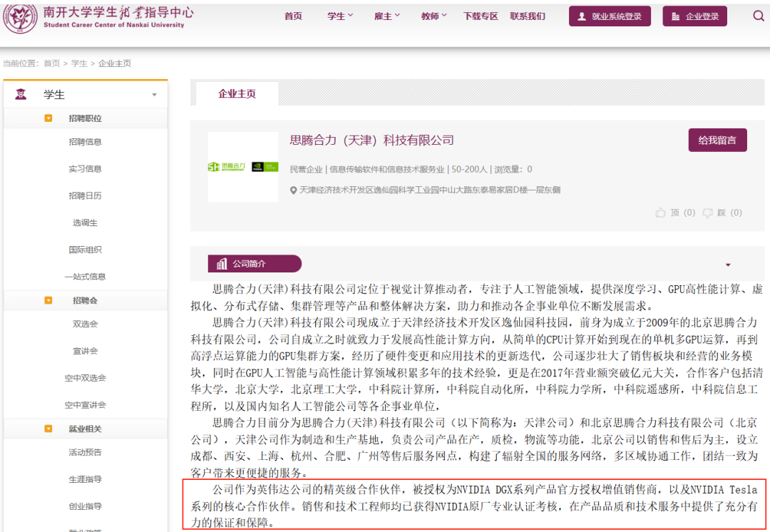Screen dimensions: 770x532
Task: Click 首页 in the breadcrumb path
Action: pyautogui.click(x=52, y=63)
